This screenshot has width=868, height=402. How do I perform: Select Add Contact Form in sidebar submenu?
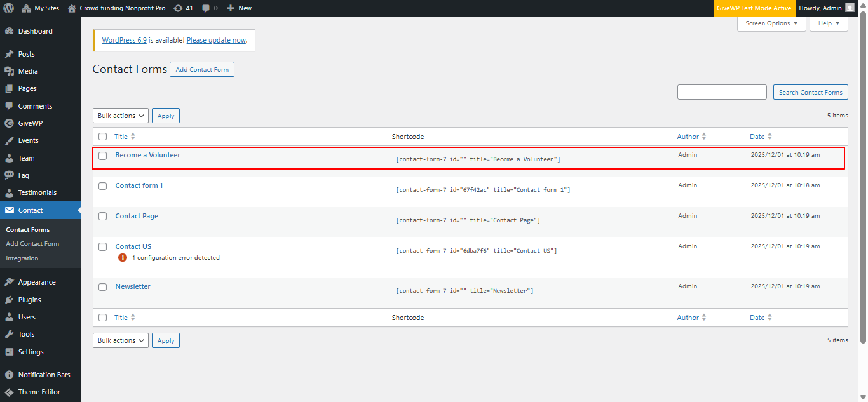click(x=32, y=244)
